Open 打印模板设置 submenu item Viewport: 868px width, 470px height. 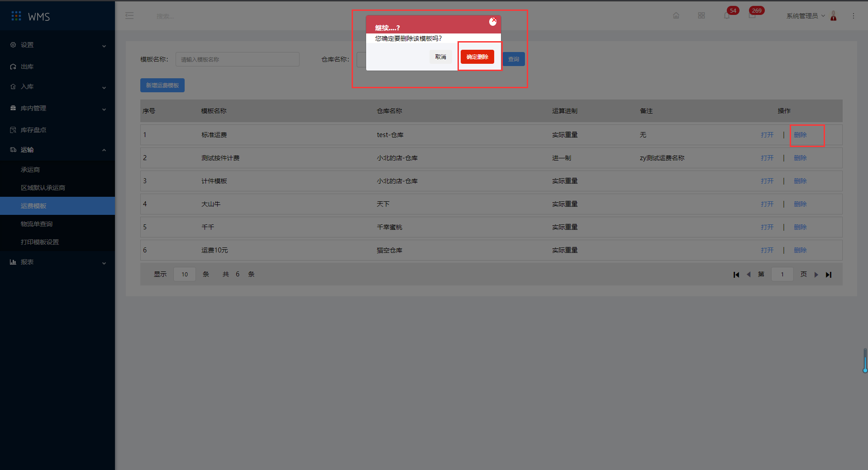point(57,242)
